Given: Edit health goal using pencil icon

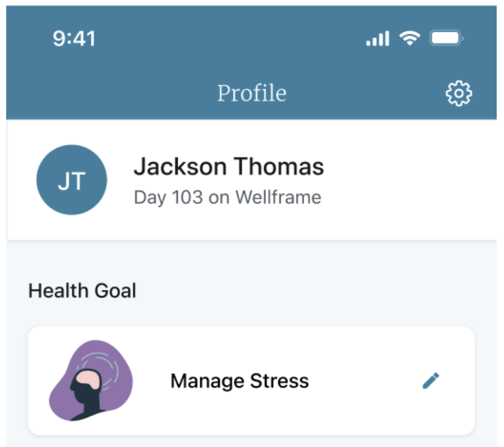Looking at the screenshot, I should [x=430, y=381].
